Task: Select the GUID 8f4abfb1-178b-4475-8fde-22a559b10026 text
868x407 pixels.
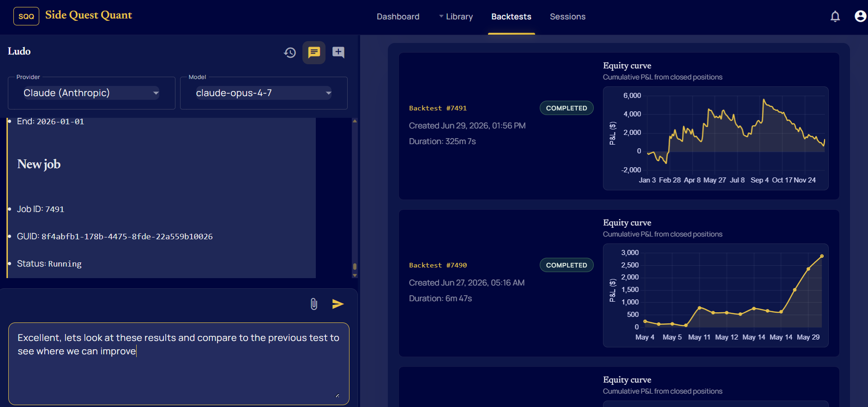Action: tap(127, 237)
